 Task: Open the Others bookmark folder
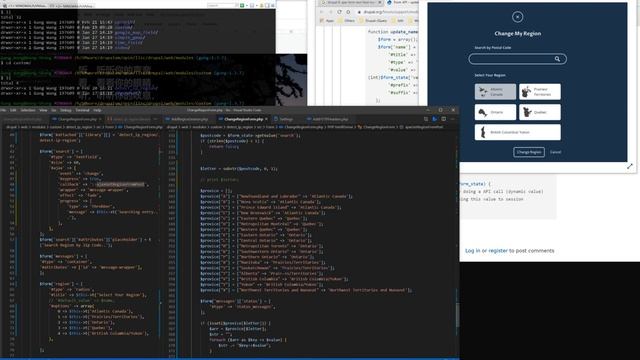[347, 20]
